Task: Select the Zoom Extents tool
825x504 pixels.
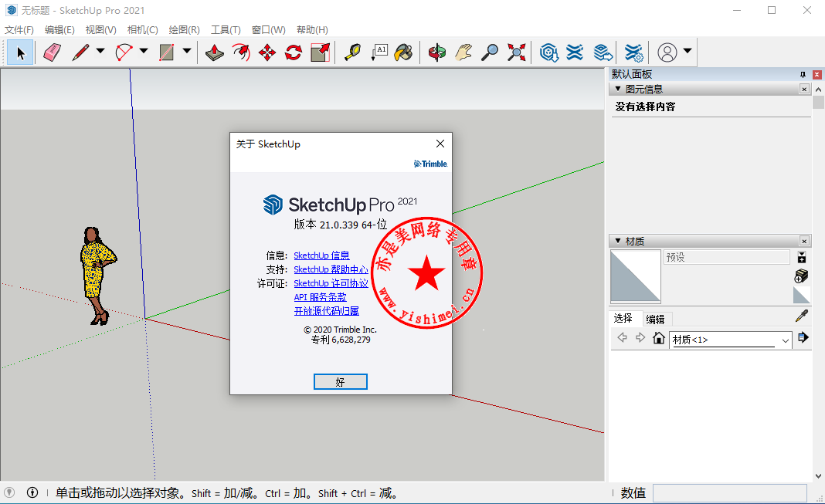Action: tap(516, 52)
